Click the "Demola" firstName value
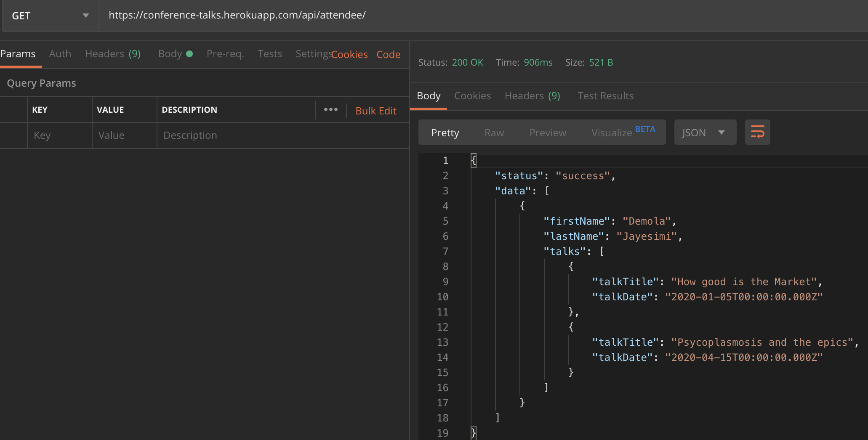 (647, 221)
